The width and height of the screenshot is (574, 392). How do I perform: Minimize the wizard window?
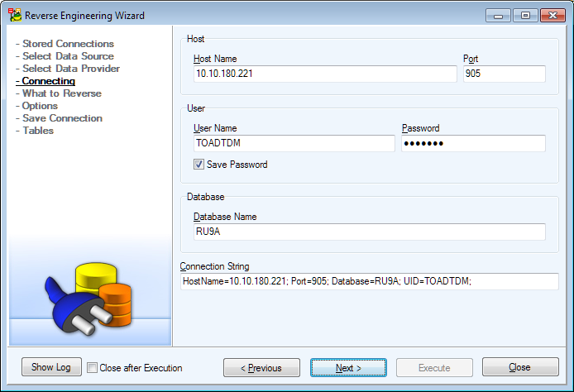pos(498,16)
